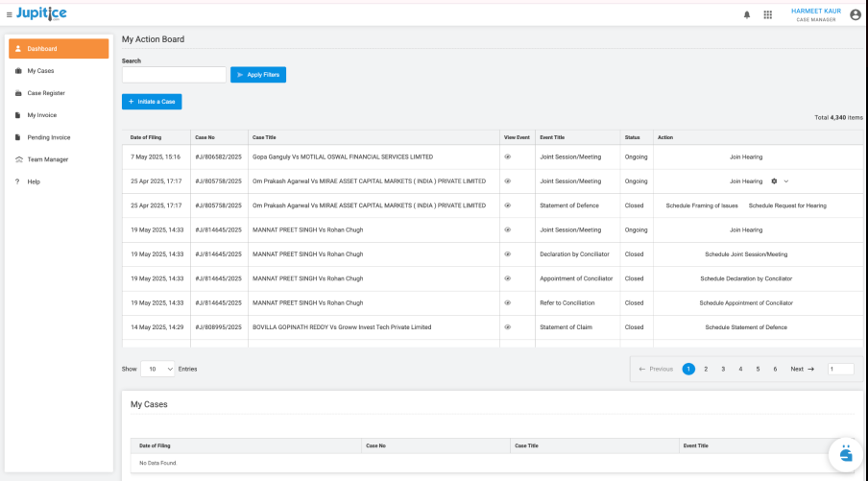Screen dimensions: 868x481
Task: Expand chevron next to Join Hearing gear
Action: tap(786, 181)
